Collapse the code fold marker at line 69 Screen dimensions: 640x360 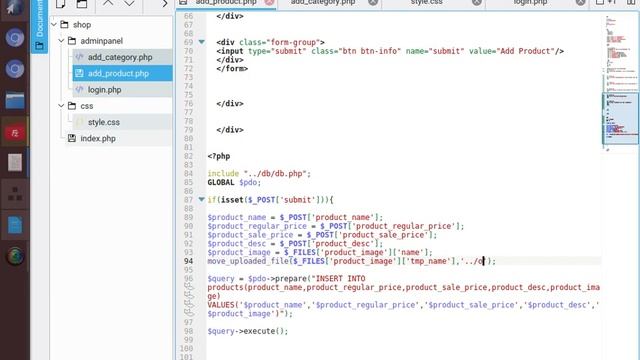click(202, 42)
